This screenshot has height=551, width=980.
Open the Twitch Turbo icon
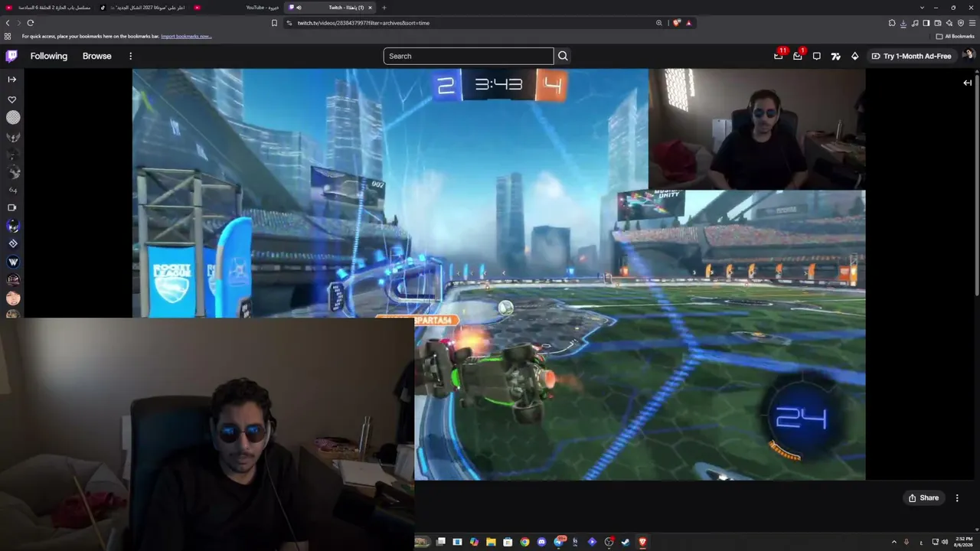pos(835,56)
